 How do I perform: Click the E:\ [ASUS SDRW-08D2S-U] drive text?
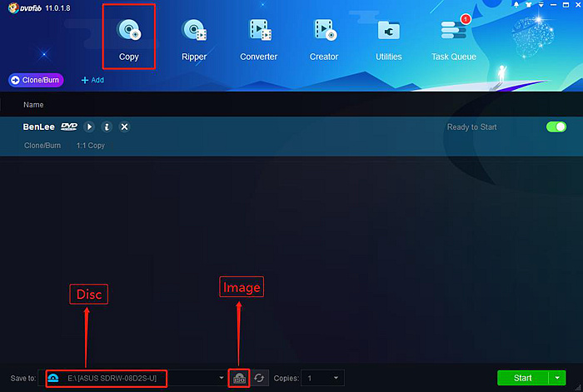click(x=112, y=378)
